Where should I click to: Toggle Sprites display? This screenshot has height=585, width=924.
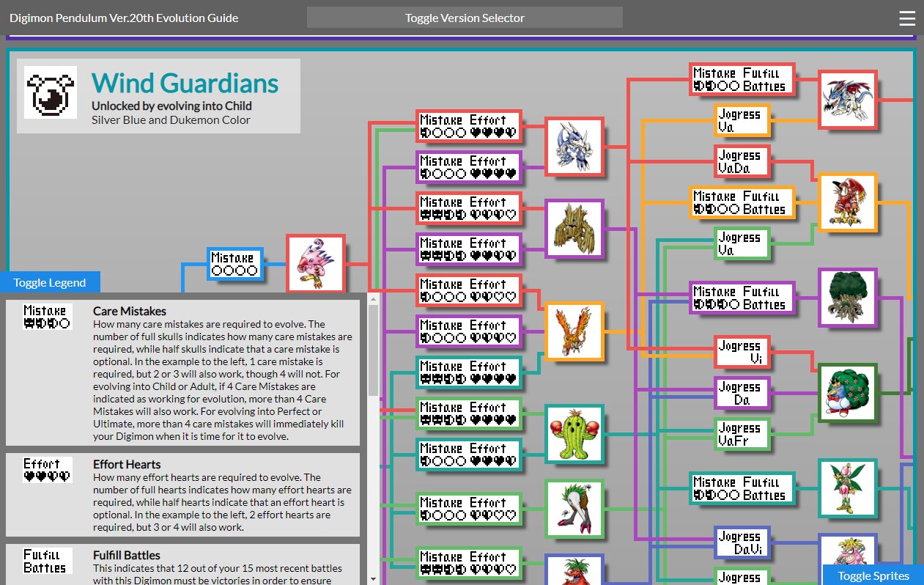click(x=873, y=575)
